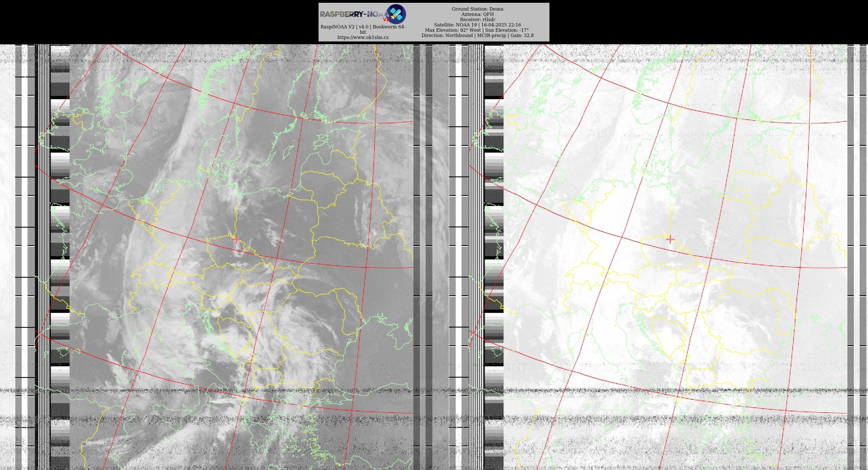Click the pink ground station crosshair in left image

pyautogui.click(x=236, y=240)
